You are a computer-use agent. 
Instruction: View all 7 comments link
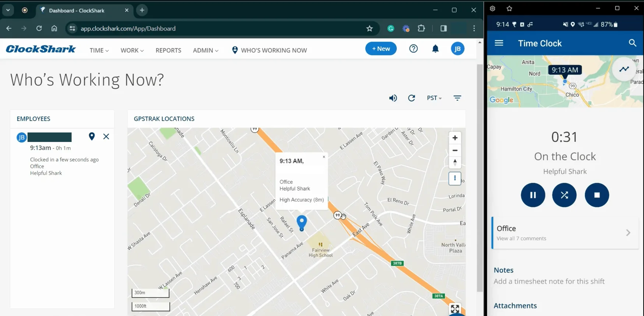[521, 238]
